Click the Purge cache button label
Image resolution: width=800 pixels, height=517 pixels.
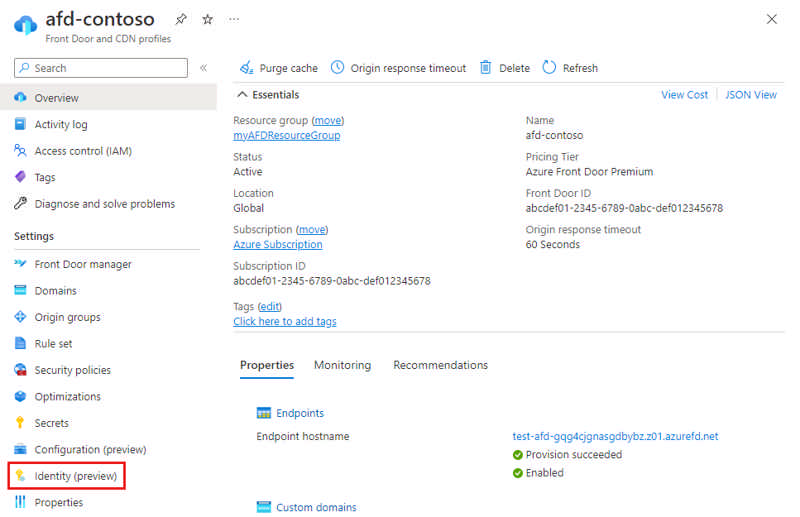point(288,68)
